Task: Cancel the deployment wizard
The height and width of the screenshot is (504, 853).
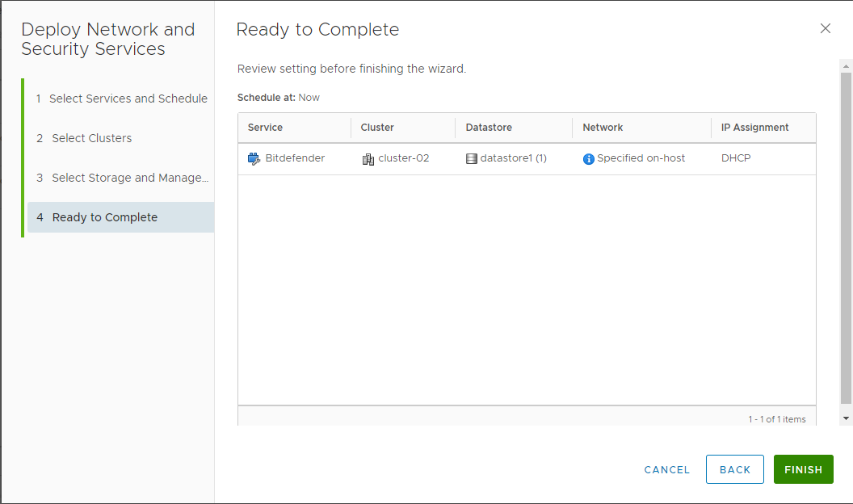Action: coord(666,469)
